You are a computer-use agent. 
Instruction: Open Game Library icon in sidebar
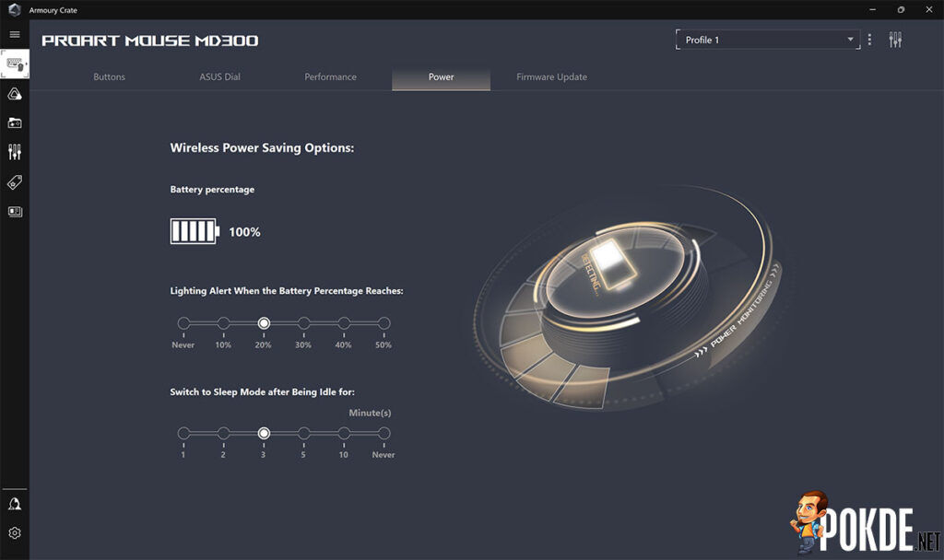[15, 122]
